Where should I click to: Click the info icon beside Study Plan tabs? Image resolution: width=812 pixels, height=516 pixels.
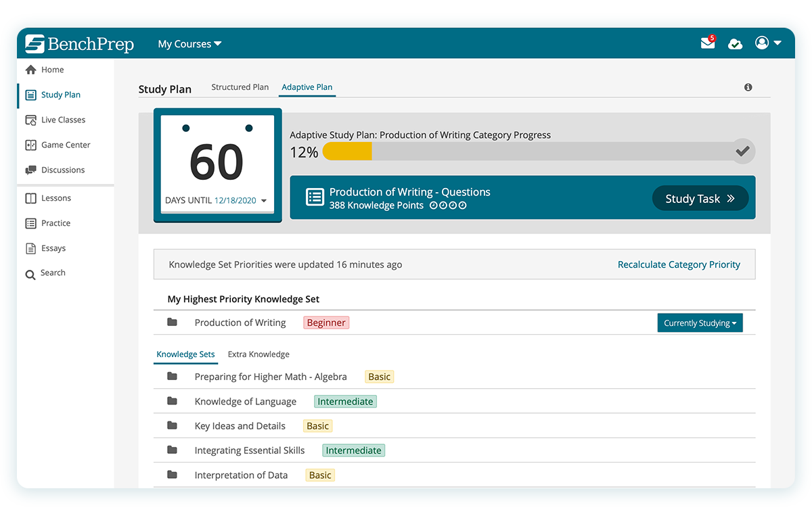tap(748, 87)
